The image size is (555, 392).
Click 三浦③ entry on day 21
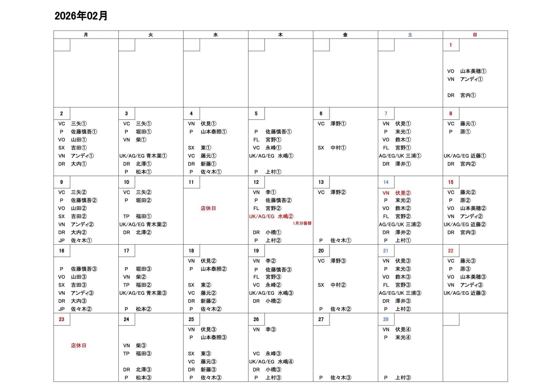click(414, 293)
